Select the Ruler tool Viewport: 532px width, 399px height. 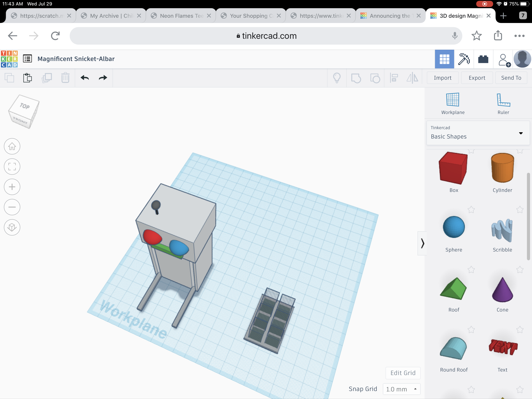tap(503, 104)
